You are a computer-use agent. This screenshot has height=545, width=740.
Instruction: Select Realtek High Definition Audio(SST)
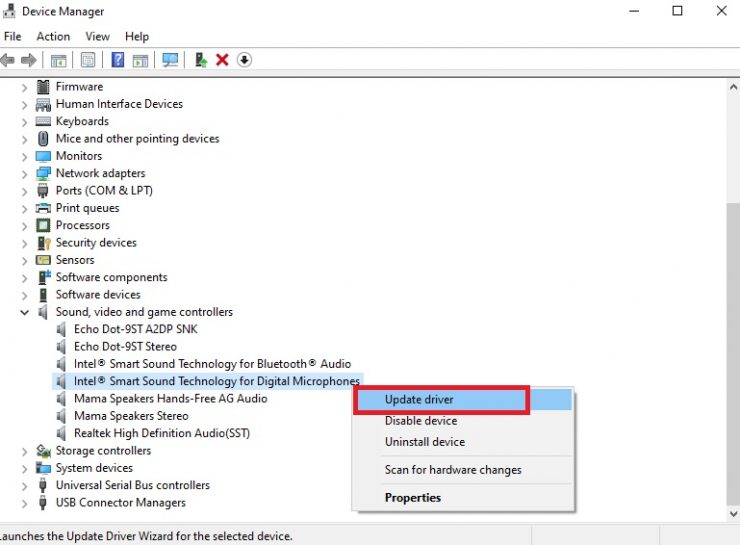pos(162,433)
